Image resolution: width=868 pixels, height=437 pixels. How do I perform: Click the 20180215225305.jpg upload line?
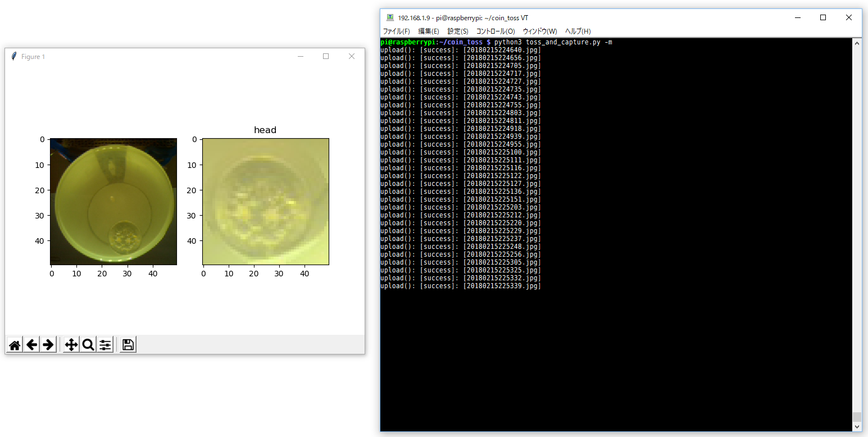click(x=461, y=262)
